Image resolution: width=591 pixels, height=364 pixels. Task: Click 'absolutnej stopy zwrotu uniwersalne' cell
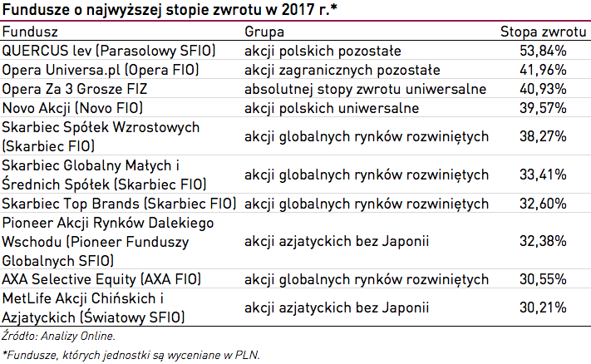(x=365, y=89)
